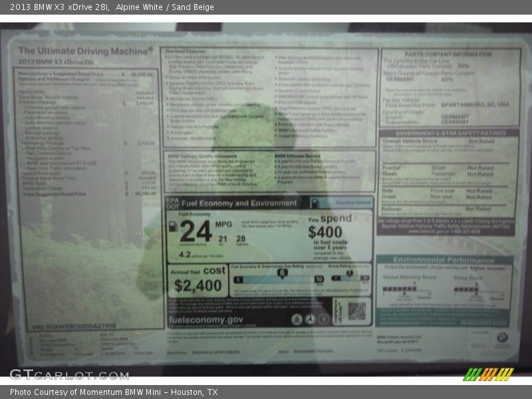Screen dimensions: 532x399
Task: Click the '2013 BMW X3 xDrive28i' sticker subtitle
Action: pyautogui.click(x=56, y=62)
